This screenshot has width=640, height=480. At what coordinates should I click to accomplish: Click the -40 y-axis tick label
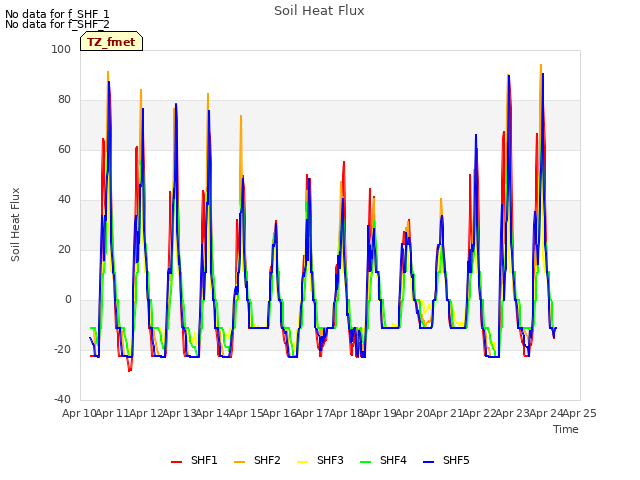click(62, 399)
